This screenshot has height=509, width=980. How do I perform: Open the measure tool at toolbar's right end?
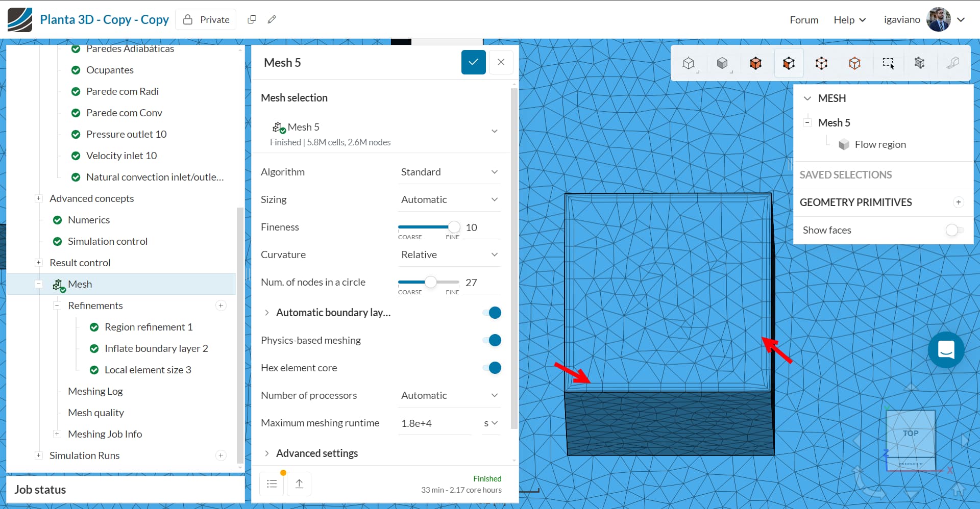953,63
